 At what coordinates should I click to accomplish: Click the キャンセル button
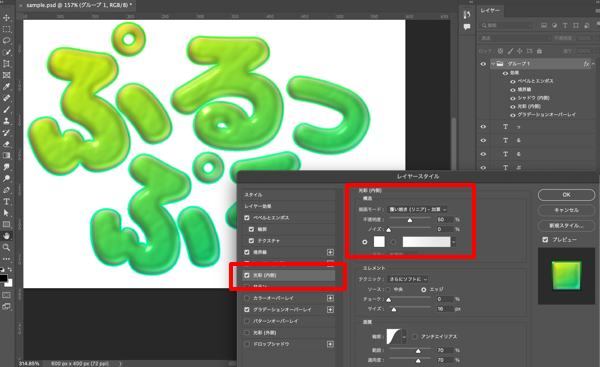pos(566,210)
